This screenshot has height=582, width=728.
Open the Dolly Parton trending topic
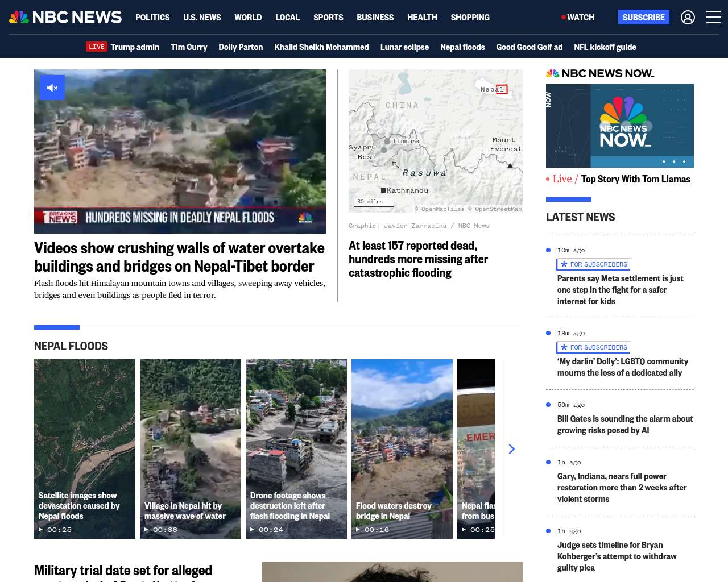click(x=241, y=47)
